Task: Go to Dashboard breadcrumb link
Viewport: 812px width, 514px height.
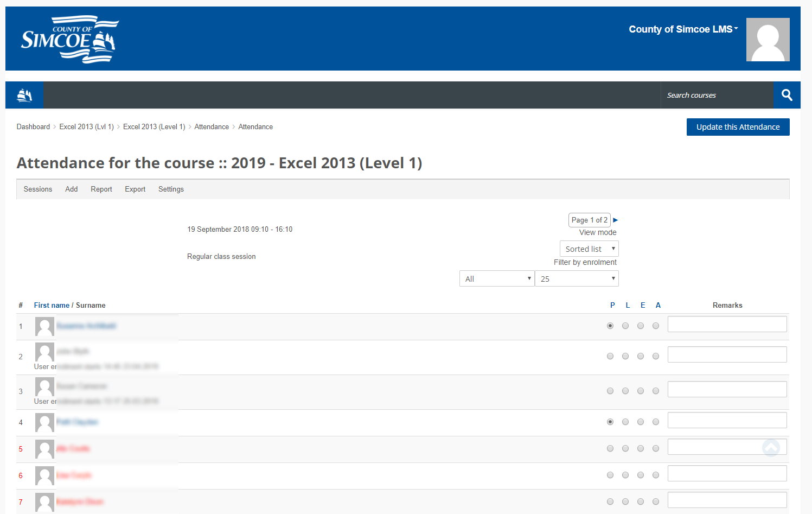Action: 33,126
